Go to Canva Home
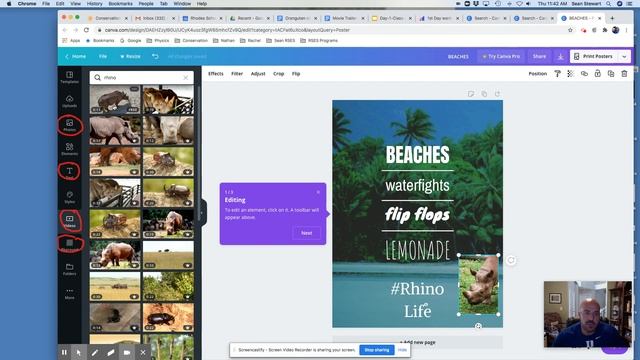Viewport: 640px width, 360px height. (x=76, y=56)
